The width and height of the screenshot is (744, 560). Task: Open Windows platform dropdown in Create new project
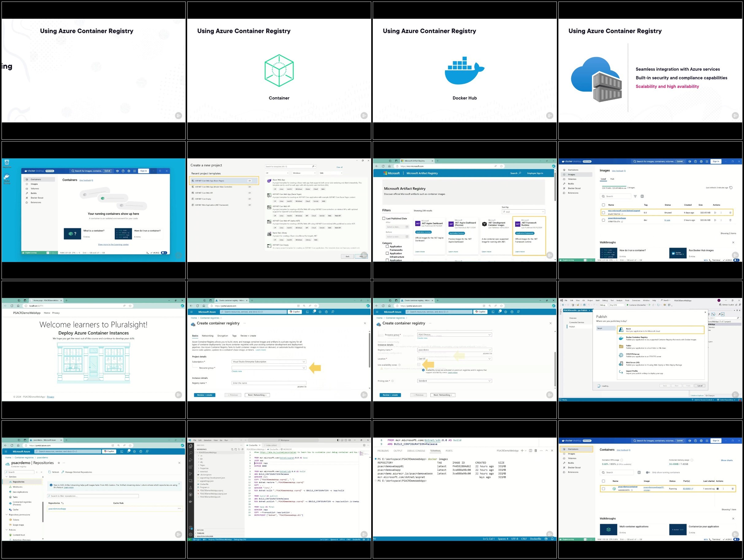click(304, 173)
